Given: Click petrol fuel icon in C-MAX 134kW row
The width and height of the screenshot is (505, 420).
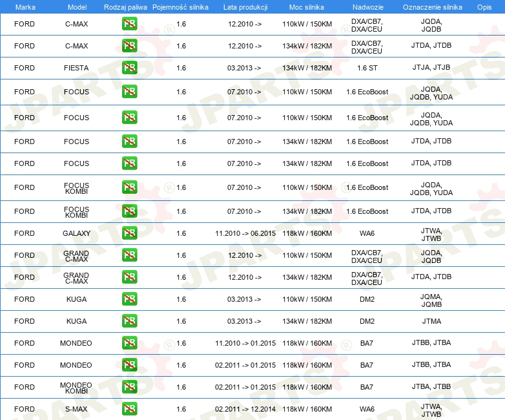Looking at the screenshot, I should [129, 46].
